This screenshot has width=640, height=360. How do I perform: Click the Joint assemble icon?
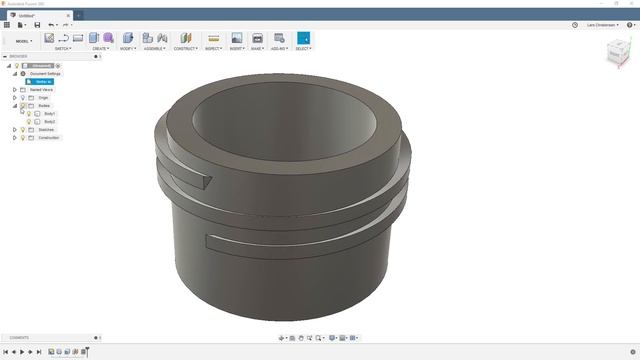point(162,38)
